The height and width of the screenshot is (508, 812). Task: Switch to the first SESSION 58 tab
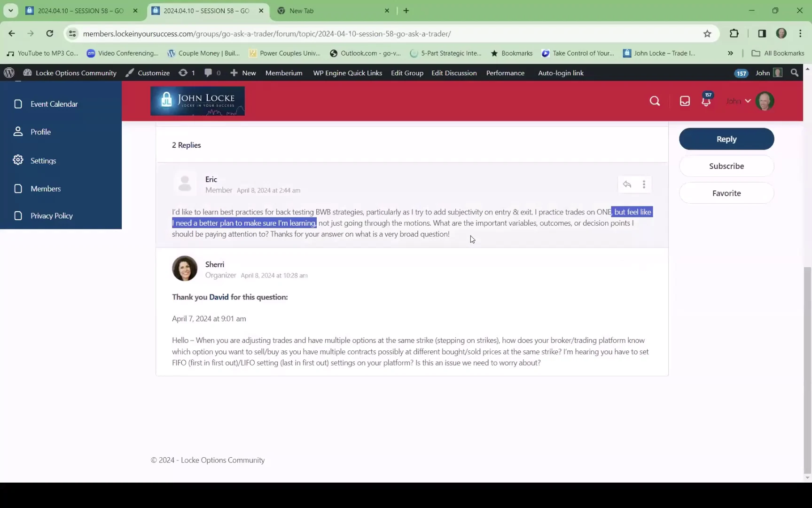click(x=82, y=10)
